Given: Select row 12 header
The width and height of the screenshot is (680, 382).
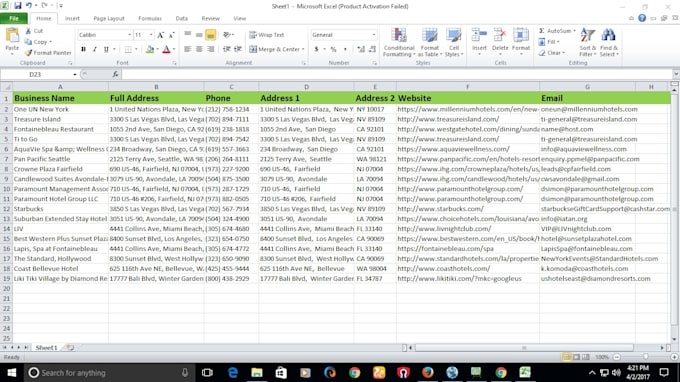Looking at the screenshot, I should 6,209.
